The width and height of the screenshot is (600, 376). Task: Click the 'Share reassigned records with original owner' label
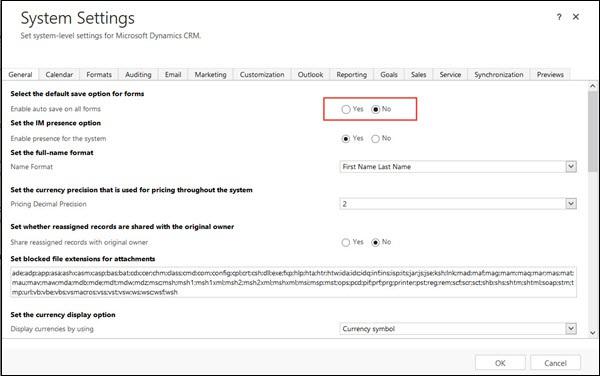click(79, 242)
